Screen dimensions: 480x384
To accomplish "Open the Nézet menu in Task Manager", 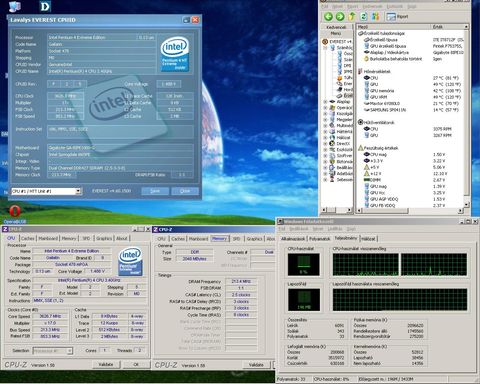I will click(x=318, y=229).
